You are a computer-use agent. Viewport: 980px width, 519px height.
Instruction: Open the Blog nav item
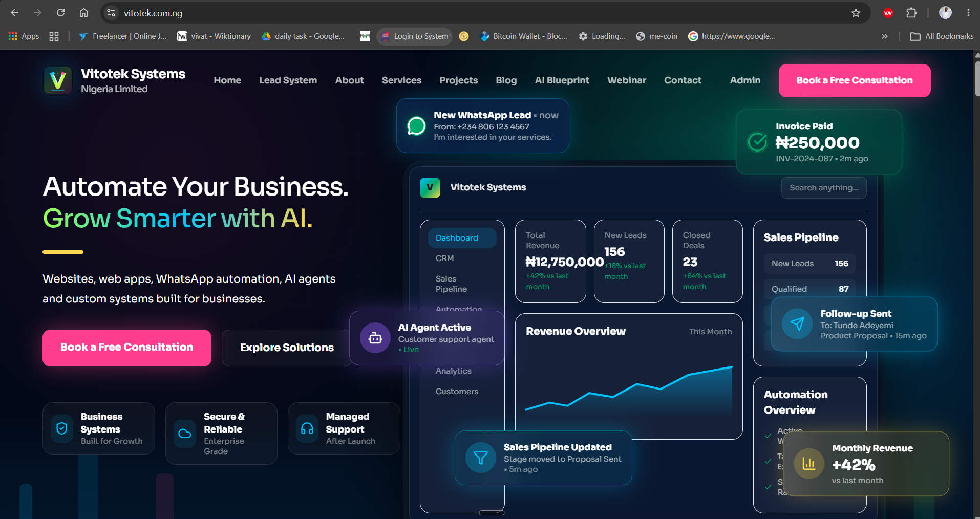pyautogui.click(x=506, y=80)
